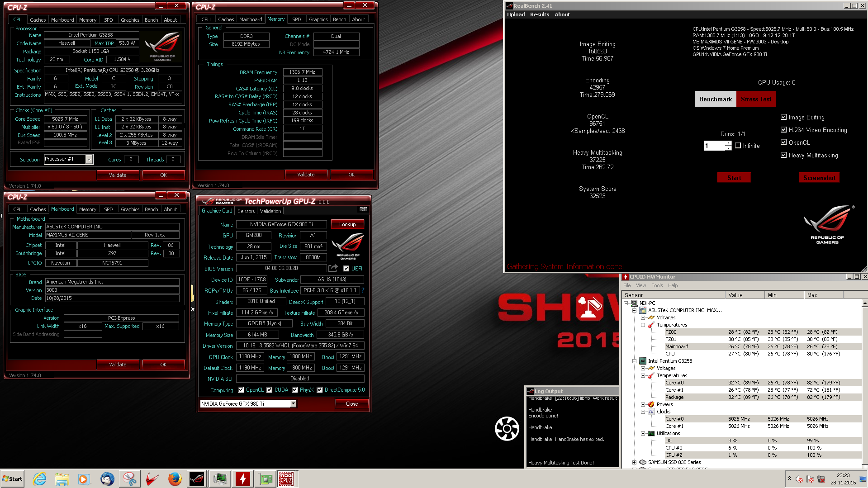Toggle CUDA checkbox in GPU-Z Computing
The height and width of the screenshot is (488, 868).
tap(270, 390)
